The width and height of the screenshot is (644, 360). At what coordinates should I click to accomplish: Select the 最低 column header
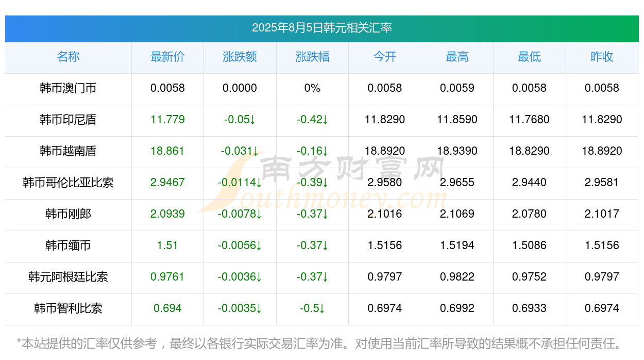[529, 57]
